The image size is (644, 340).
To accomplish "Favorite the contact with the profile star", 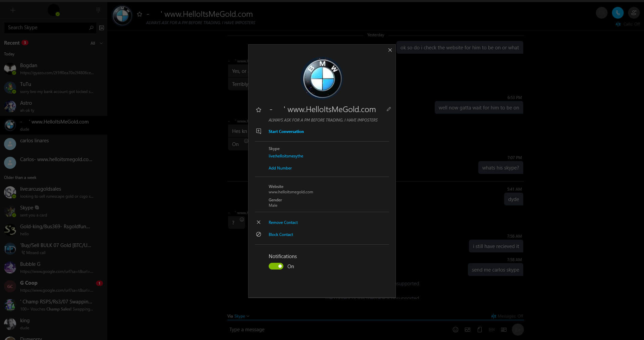I will click(259, 110).
